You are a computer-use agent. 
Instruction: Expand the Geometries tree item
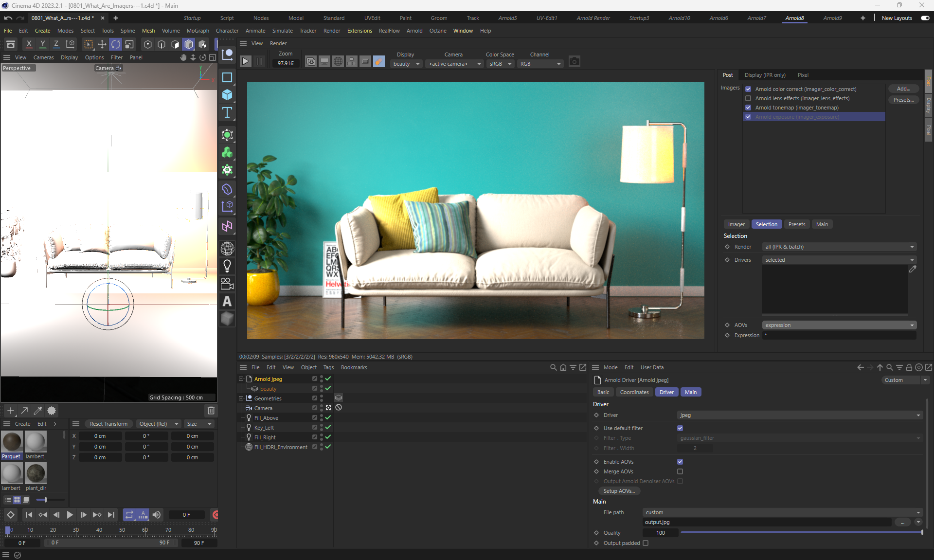[x=241, y=398]
